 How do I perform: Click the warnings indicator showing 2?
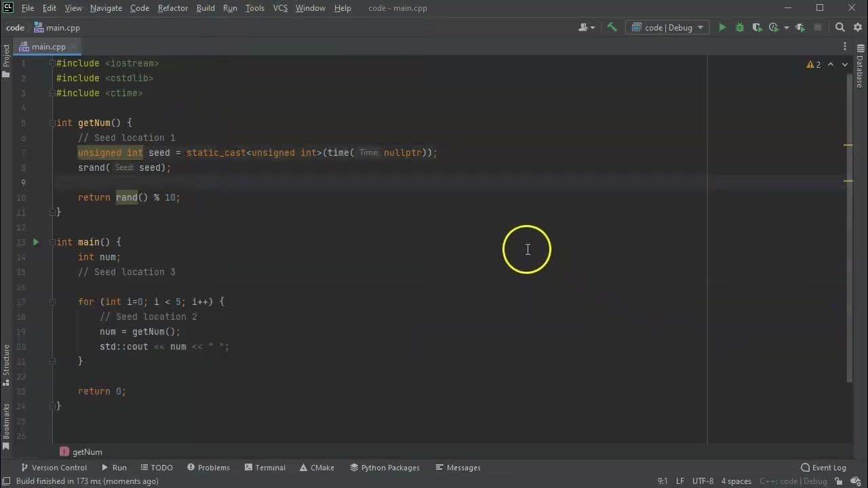tap(814, 64)
